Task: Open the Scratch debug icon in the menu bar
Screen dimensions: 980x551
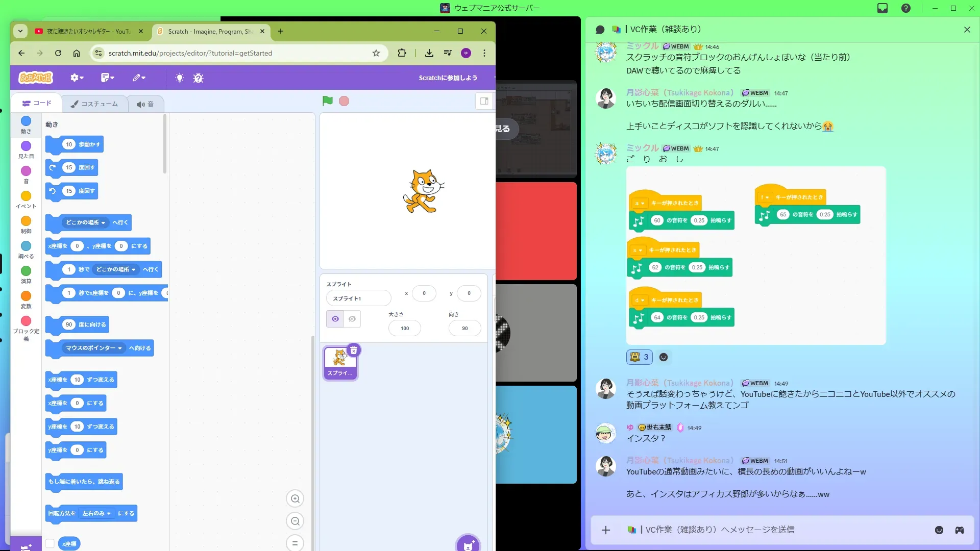Action: pos(198,78)
